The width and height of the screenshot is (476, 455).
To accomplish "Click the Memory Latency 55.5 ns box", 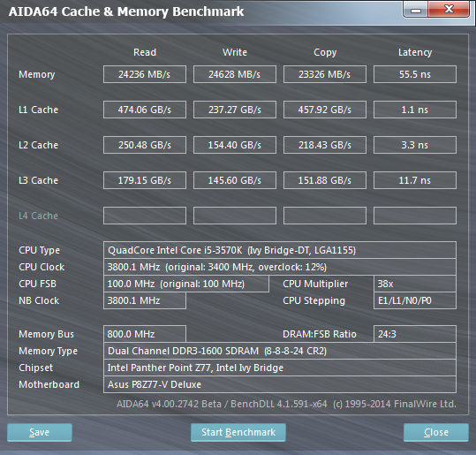I will 415,74.
